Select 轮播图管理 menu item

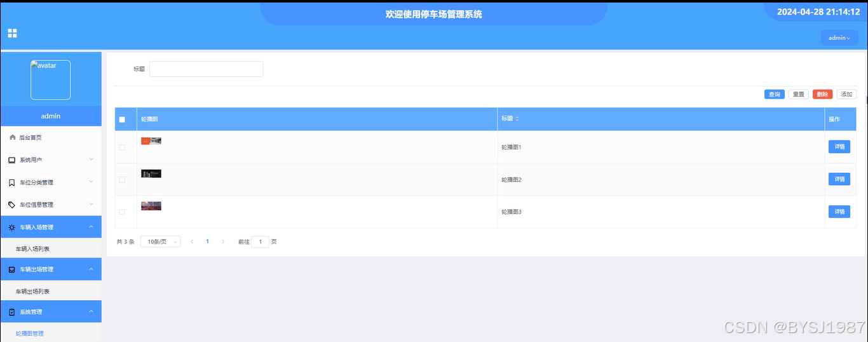coord(51,333)
